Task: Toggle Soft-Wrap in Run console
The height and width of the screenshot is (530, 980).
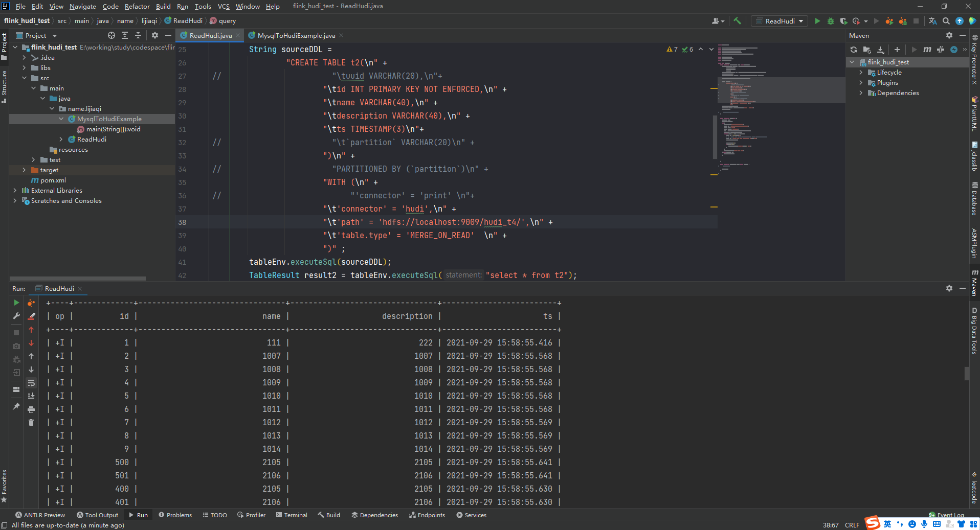Action: (31, 383)
